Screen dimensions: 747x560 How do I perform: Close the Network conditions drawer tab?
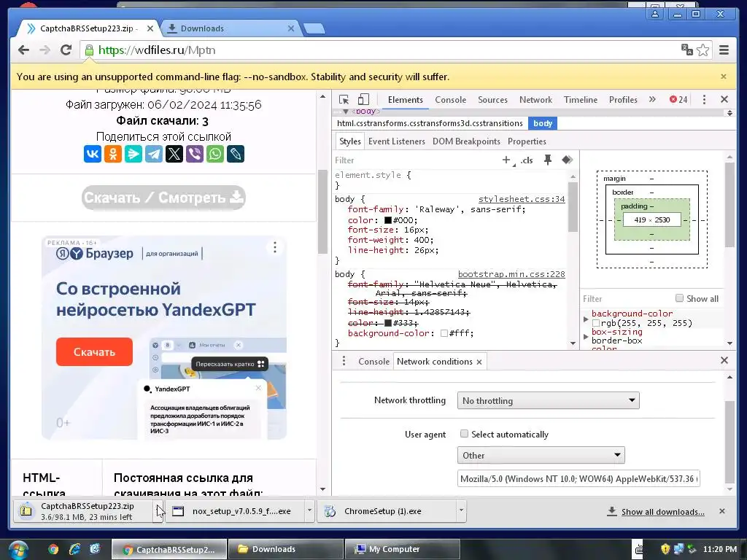click(x=479, y=362)
